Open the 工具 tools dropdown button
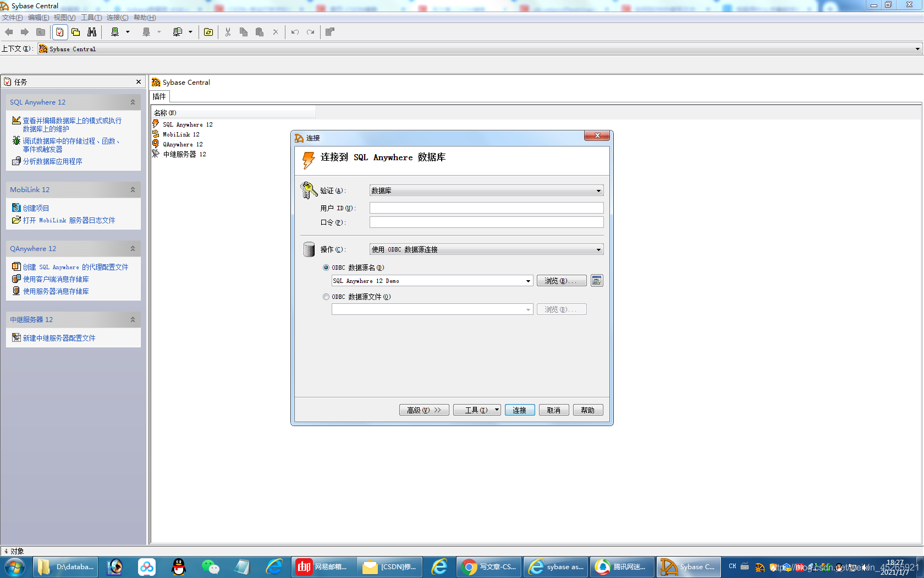This screenshot has height=578, width=924. point(477,410)
